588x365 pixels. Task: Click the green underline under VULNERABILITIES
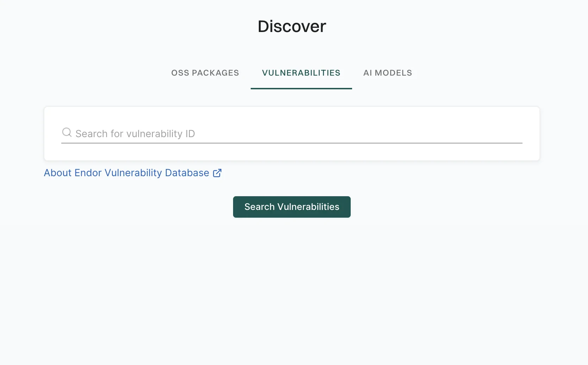tap(301, 89)
